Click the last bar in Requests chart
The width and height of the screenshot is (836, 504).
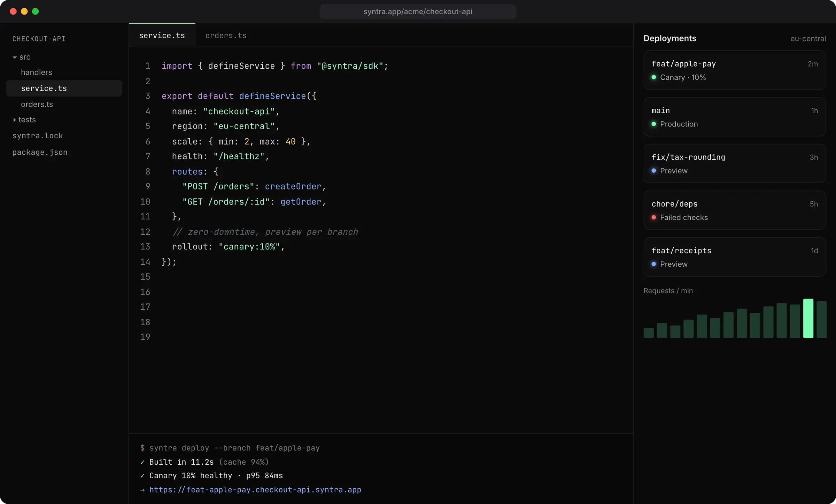[x=821, y=320]
